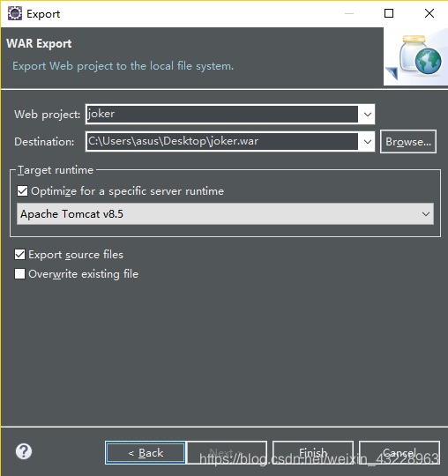Click the Eclipse icon in the title bar
448x476 pixels.
pyautogui.click(x=15, y=13)
